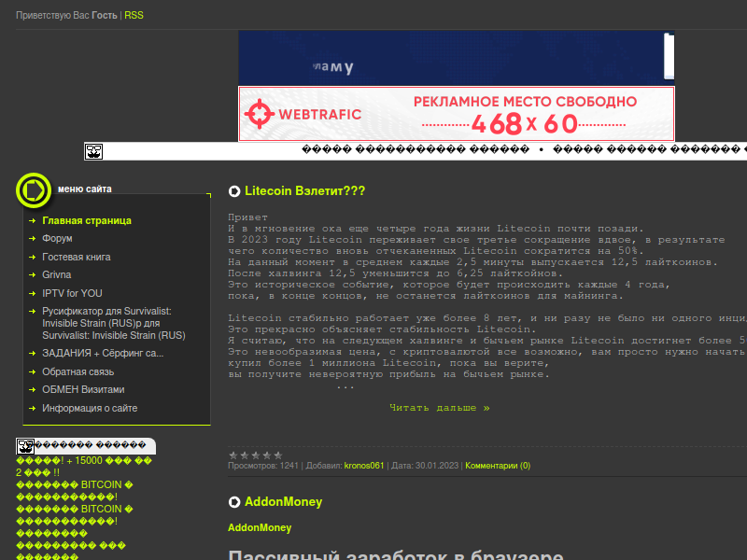The width and height of the screenshot is (747, 560).
Task: Click the small green AddonMoney link
Action: click(260, 527)
